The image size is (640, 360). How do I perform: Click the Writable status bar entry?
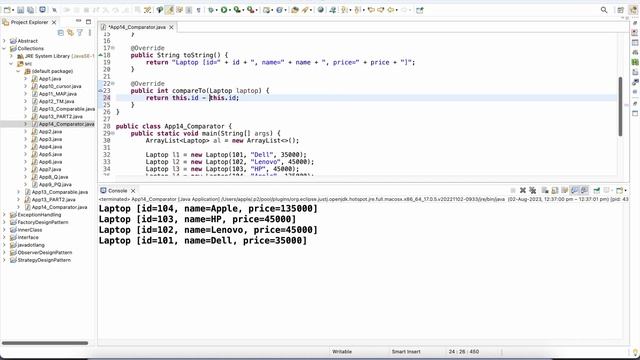coord(342,351)
